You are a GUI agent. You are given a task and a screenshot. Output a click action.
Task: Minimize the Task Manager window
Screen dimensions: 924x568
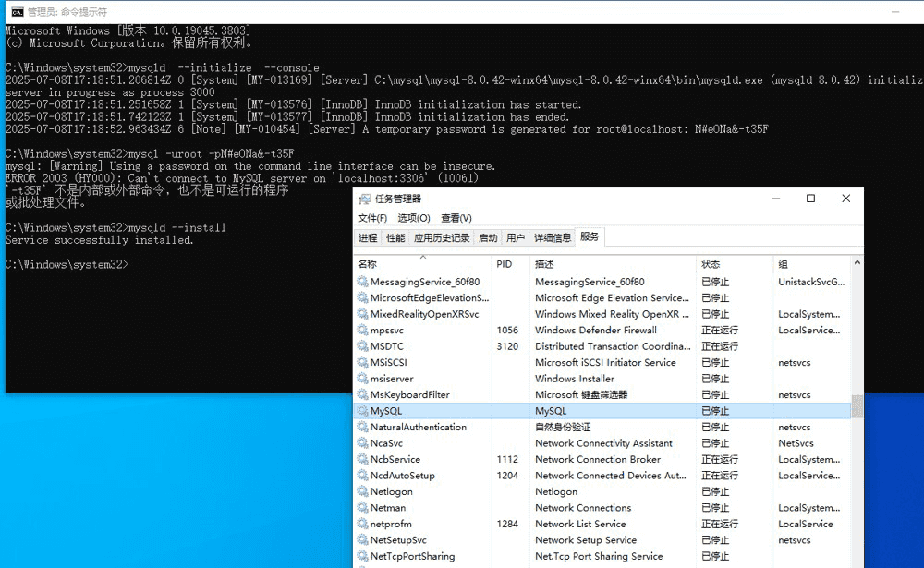[776, 199]
